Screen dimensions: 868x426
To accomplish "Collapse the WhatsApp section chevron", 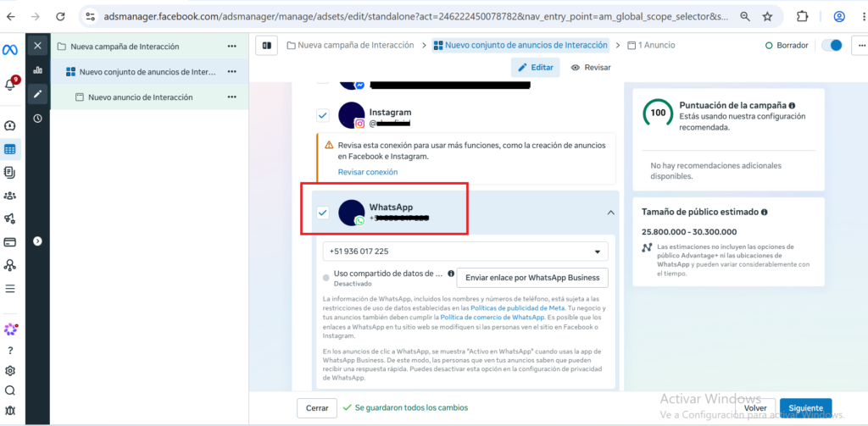I will tap(610, 213).
